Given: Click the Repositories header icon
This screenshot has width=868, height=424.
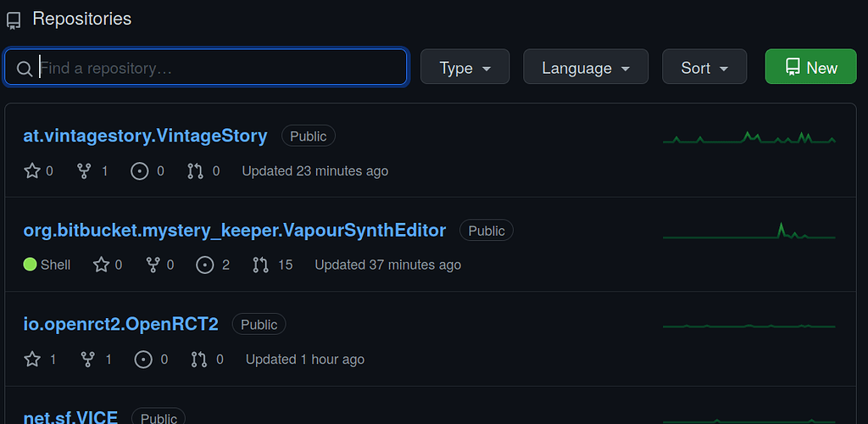Looking at the screenshot, I should 14,20.
